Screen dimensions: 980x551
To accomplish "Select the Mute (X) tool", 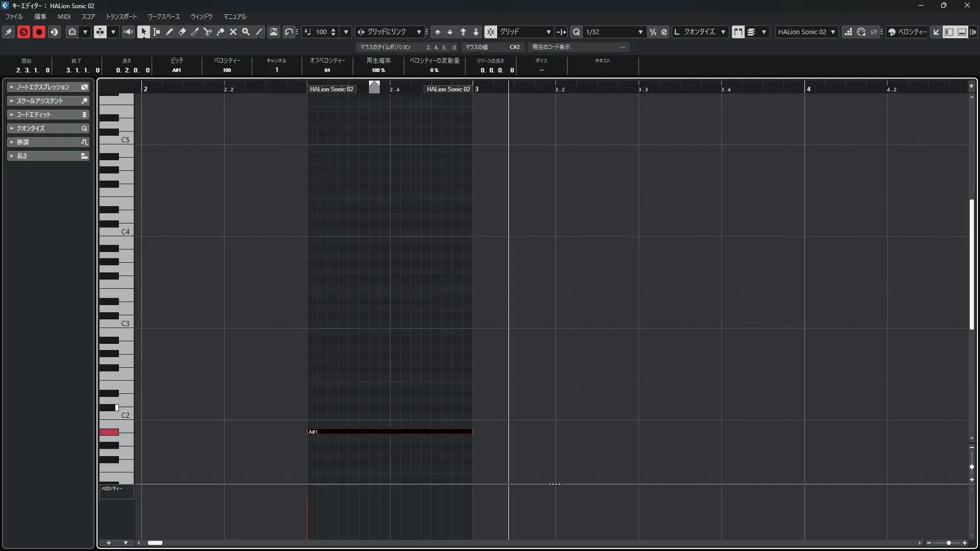I will coord(233,32).
